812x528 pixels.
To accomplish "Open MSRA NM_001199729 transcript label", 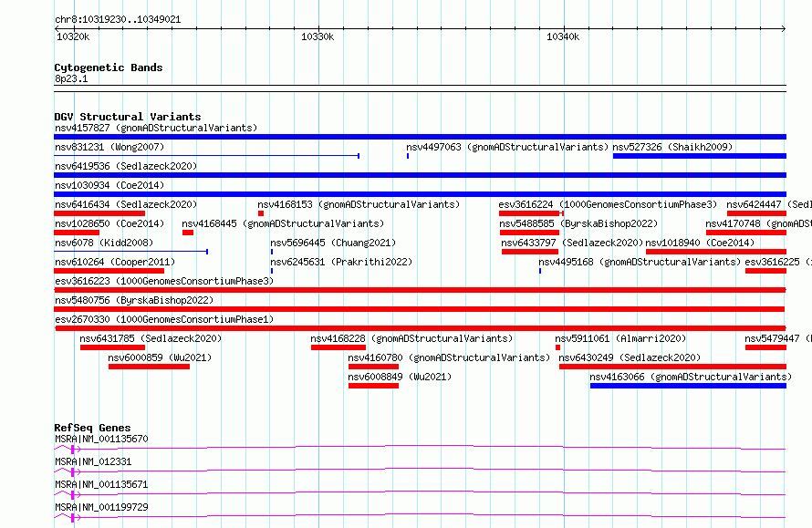I will coord(101,507).
